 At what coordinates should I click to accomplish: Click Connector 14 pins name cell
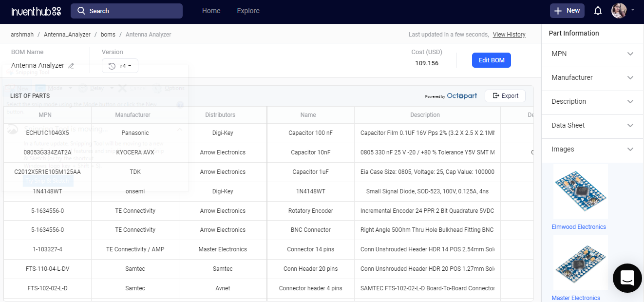pyautogui.click(x=310, y=249)
